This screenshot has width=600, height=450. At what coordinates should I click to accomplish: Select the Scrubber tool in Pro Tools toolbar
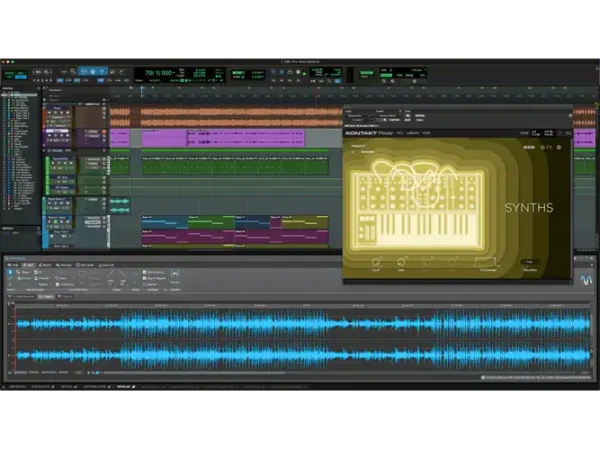tap(112, 72)
